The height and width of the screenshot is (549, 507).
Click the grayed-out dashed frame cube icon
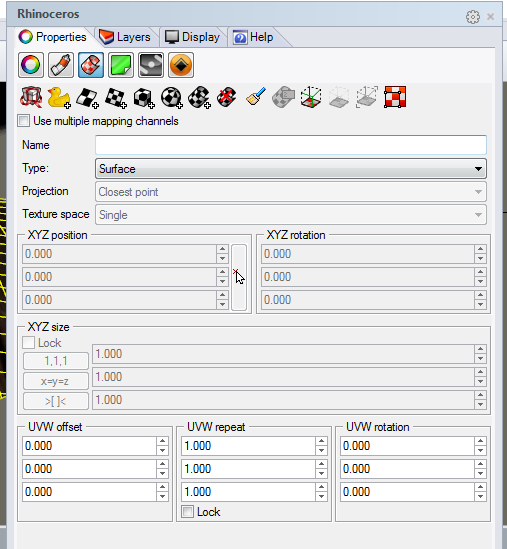coord(367,97)
